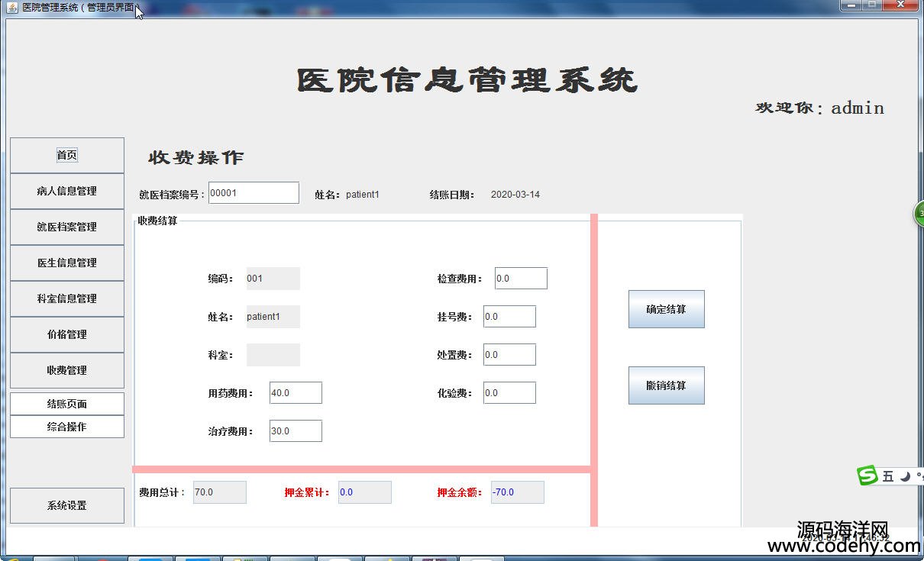Go to 病人信息管理 in the sidebar
924x561 pixels.
tap(67, 191)
